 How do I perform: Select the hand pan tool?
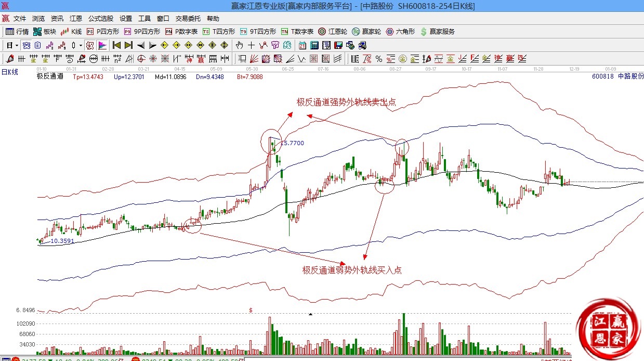(239, 45)
